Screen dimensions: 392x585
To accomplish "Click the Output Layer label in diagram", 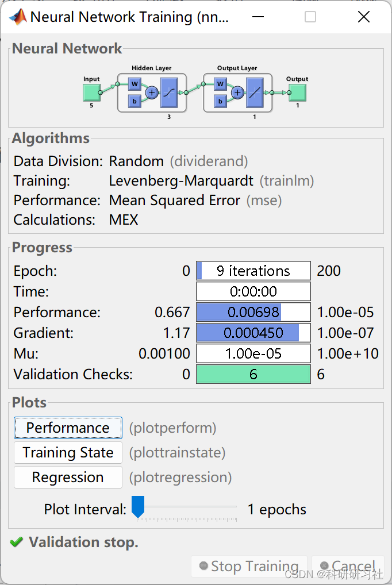I will pyautogui.click(x=237, y=68).
